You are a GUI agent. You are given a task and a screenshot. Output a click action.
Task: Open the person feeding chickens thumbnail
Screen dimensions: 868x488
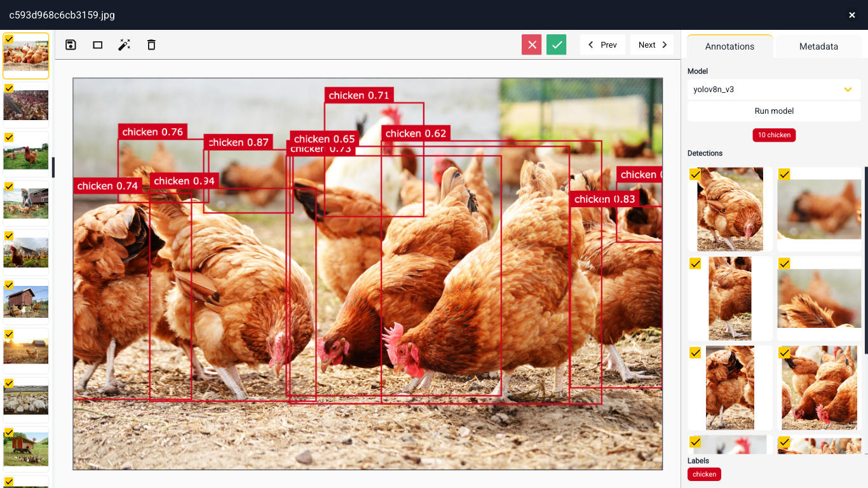[x=26, y=203]
